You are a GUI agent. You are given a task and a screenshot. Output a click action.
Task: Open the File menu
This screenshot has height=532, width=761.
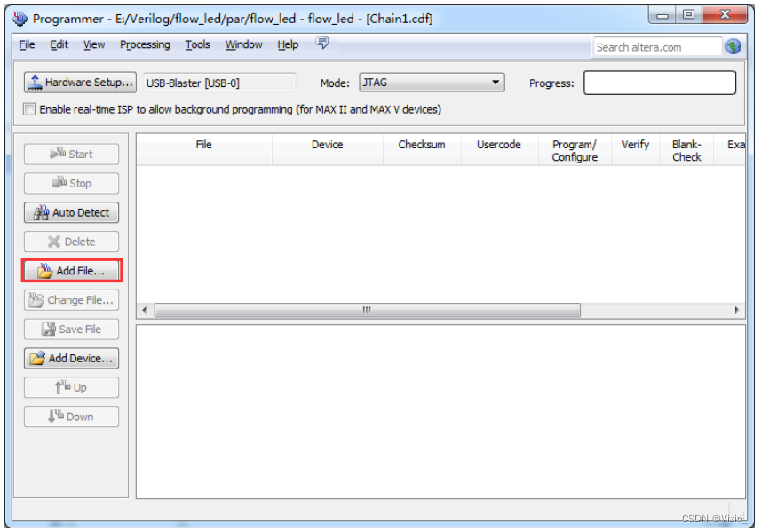tap(27, 44)
